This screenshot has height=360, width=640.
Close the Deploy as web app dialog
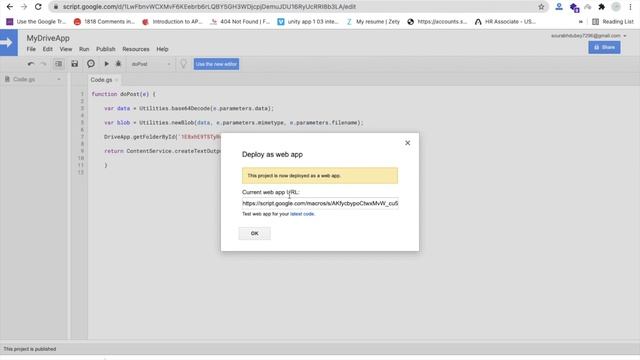[407, 143]
